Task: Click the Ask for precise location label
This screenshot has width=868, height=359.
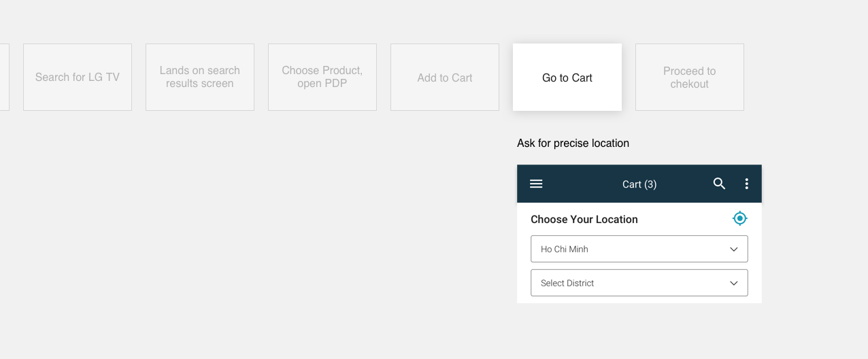Action: click(573, 143)
